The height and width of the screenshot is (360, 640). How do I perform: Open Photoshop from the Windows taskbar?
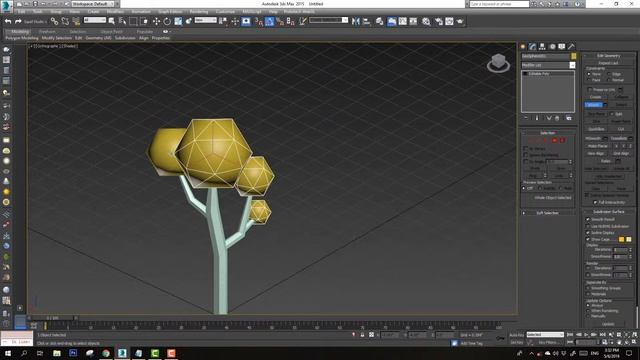pos(73,353)
